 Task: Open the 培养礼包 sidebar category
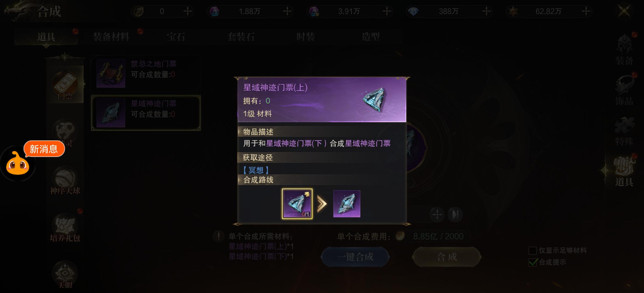click(65, 228)
